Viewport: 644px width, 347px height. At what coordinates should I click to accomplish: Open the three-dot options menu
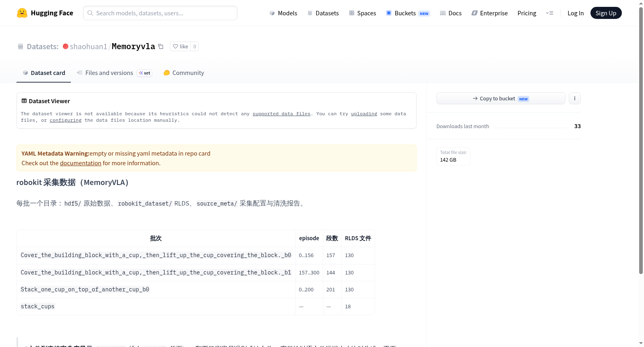pos(575,98)
